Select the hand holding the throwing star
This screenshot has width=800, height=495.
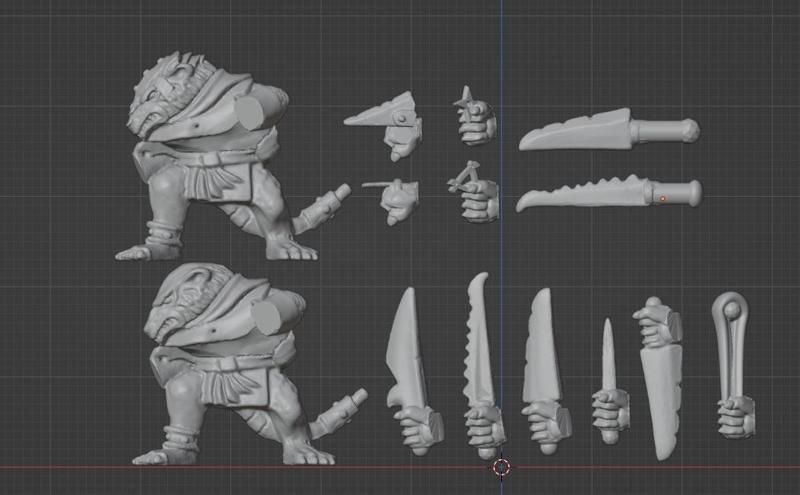pos(474,117)
